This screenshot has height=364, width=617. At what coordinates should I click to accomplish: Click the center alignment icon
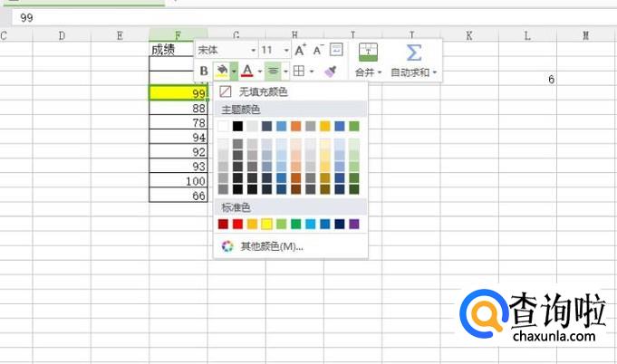coord(273,72)
